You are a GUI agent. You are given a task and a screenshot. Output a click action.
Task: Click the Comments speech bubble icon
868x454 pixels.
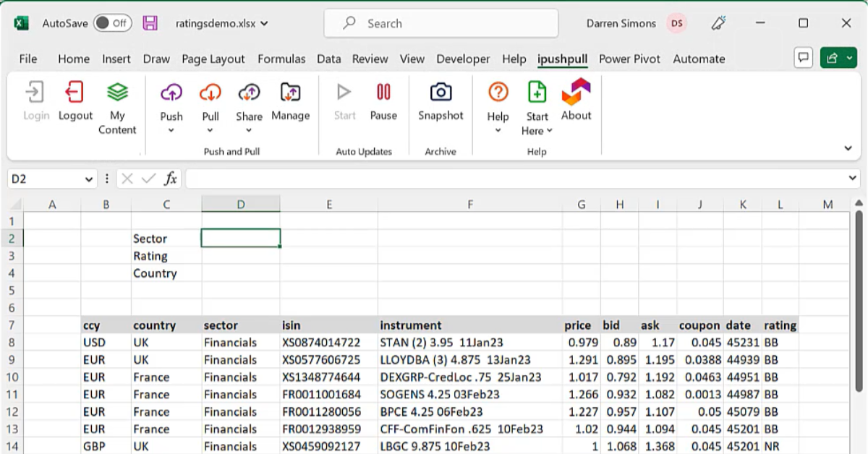[x=803, y=58]
